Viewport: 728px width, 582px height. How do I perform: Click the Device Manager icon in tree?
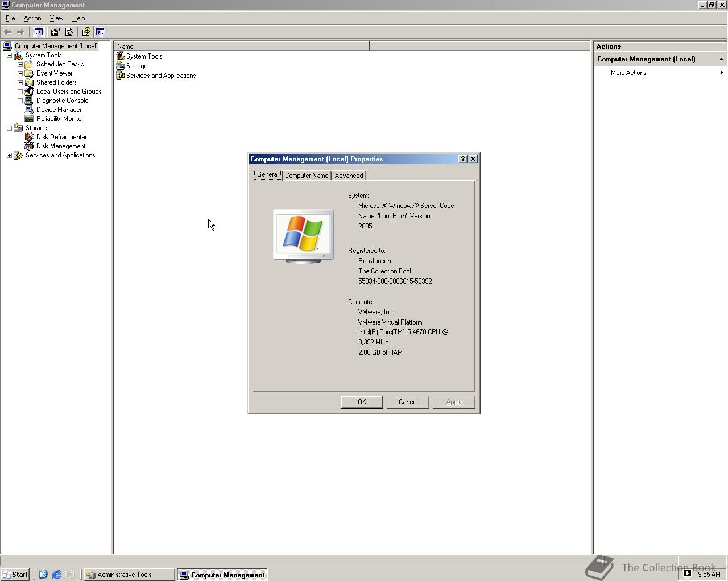coord(29,110)
